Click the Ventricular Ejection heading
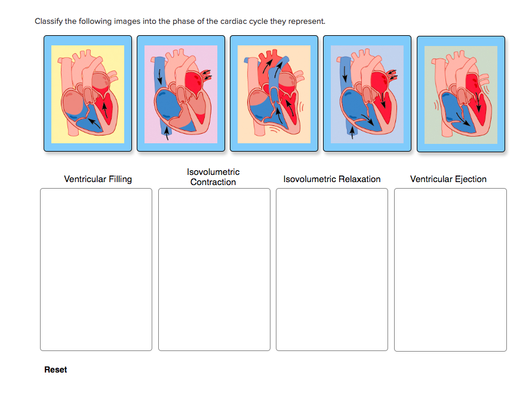 click(x=448, y=179)
